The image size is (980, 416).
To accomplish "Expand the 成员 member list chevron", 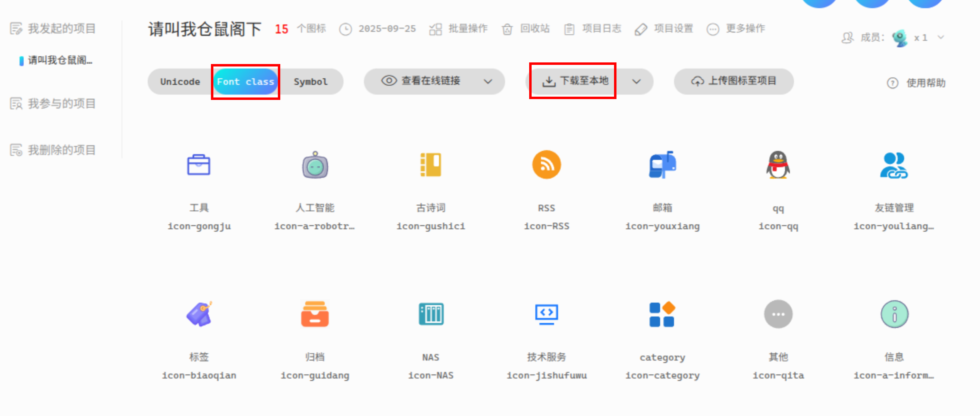I will pyautogui.click(x=941, y=38).
